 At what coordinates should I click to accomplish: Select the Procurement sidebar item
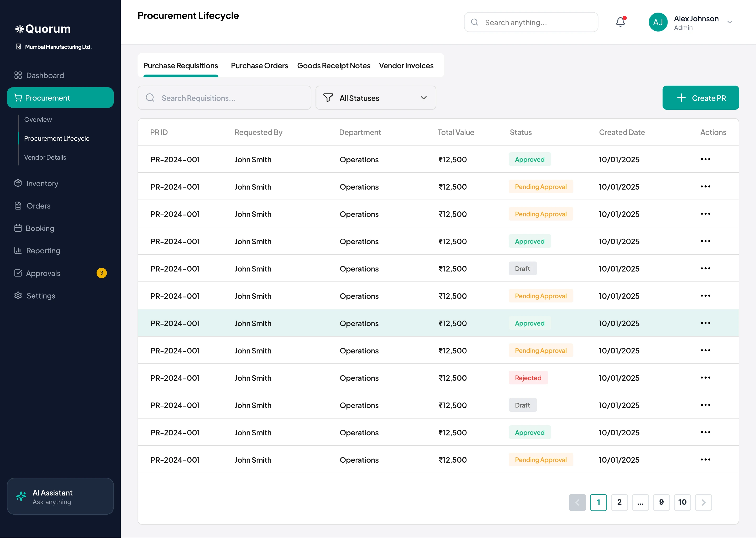(x=60, y=98)
